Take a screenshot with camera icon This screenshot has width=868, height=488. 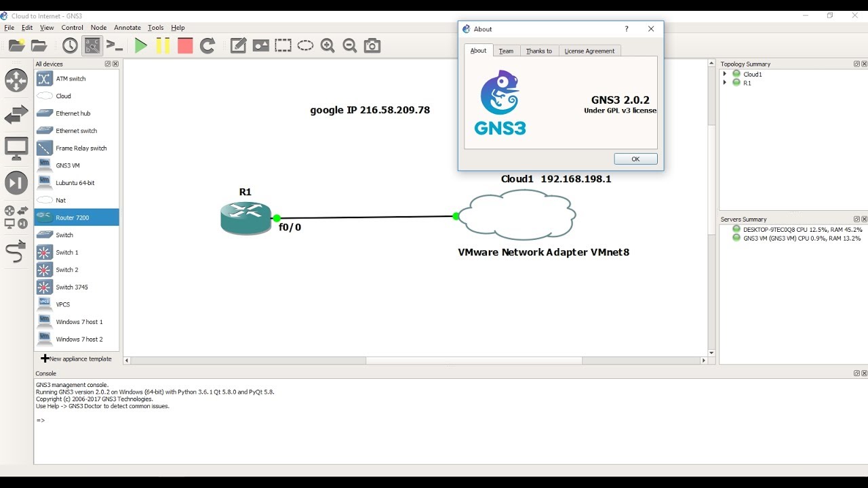372,45
